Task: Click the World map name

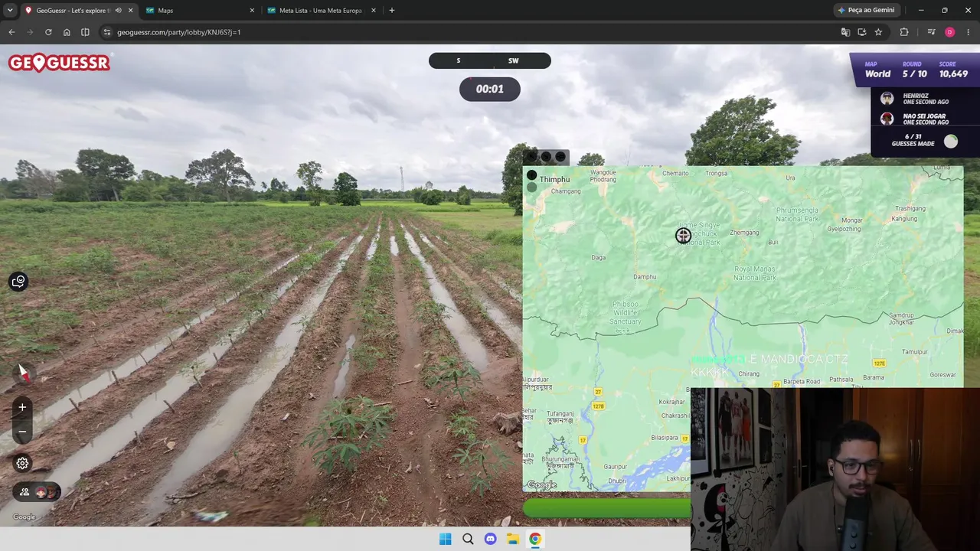Action: coord(877,74)
